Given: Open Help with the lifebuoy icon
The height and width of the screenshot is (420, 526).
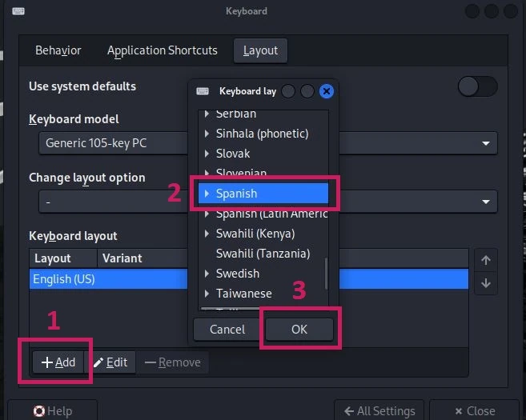Looking at the screenshot, I should tap(53, 410).
